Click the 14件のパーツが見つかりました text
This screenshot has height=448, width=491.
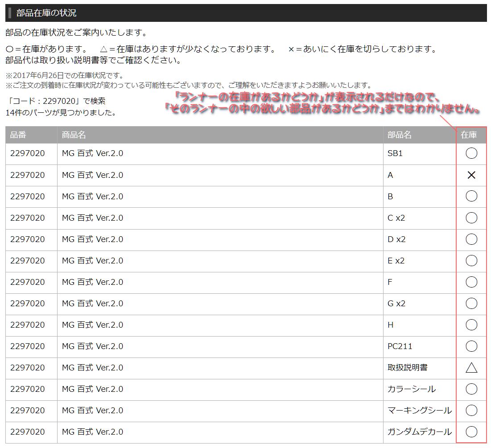[61, 112]
